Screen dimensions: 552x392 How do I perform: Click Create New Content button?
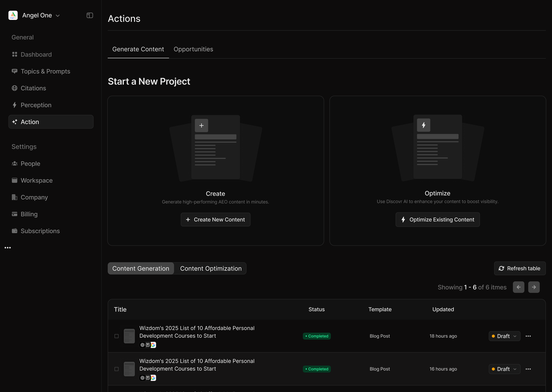point(215,220)
